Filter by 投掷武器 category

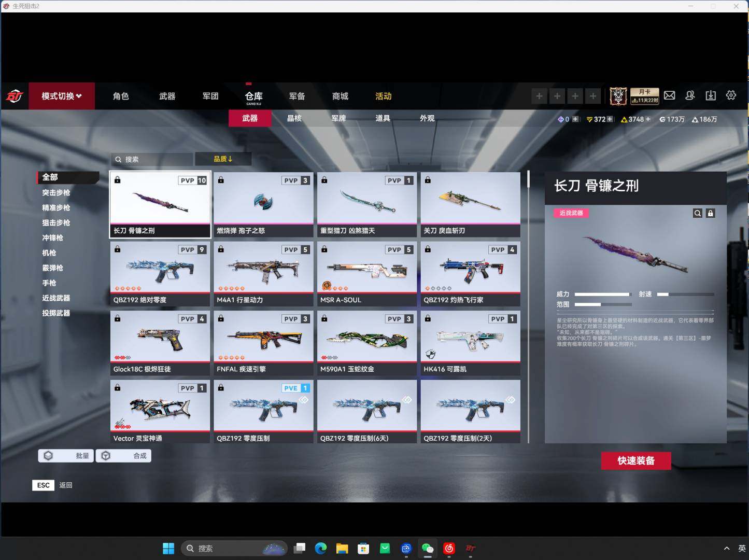pos(56,313)
